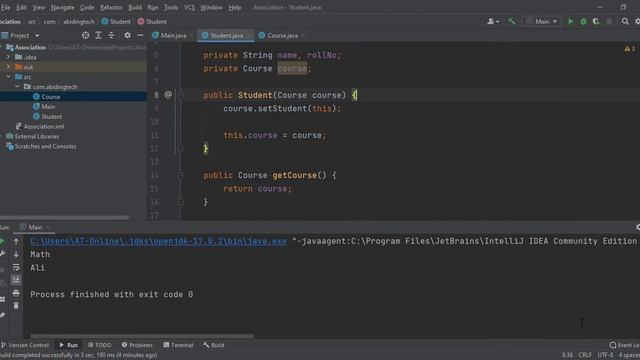This screenshot has height=360, width=640.
Task: Rerun Main from Run panel
Action: tap(2, 241)
